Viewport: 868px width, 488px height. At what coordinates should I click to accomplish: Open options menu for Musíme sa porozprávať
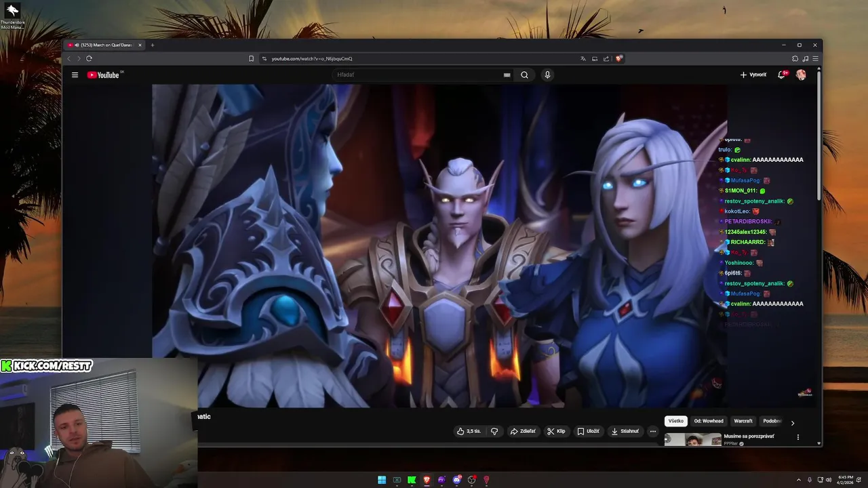[798, 437]
